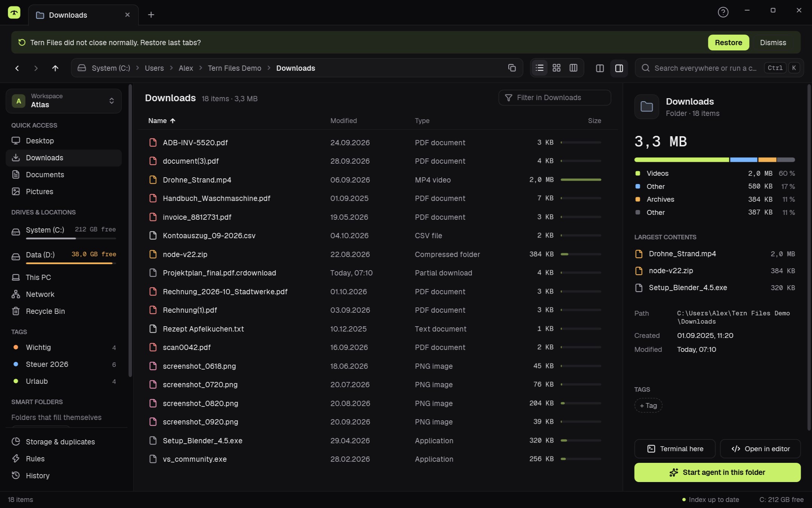Open Desktop in Quick Access
The image size is (812, 508).
(x=64, y=141)
